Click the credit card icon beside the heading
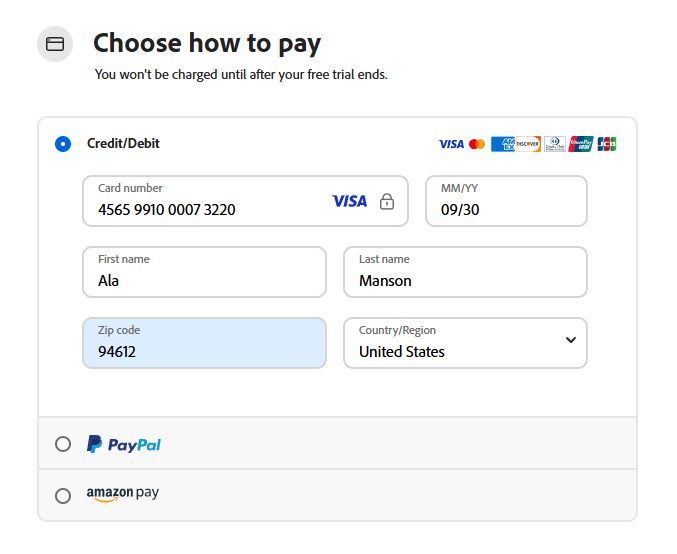677x554 pixels. 56,44
